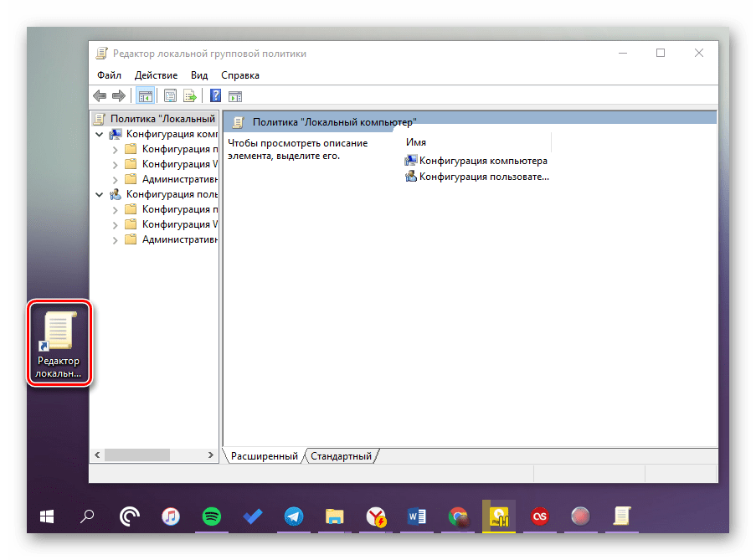Switch to the Стандартный tab

(x=341, y=456)
